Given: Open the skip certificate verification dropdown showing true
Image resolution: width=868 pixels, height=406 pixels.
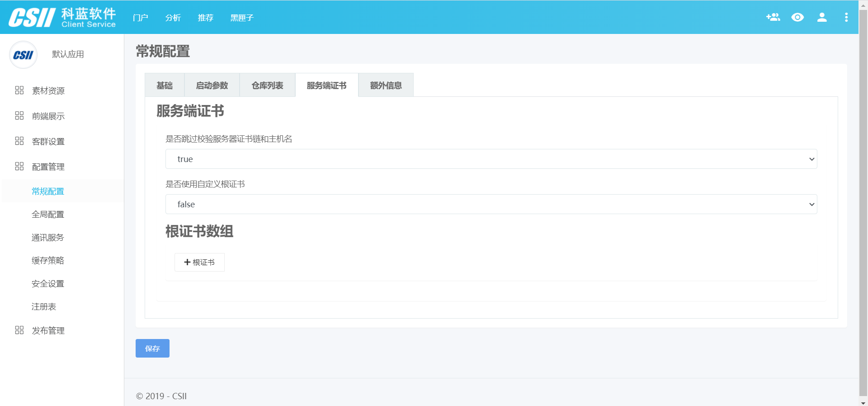Looking at the screenshot, I should pos(491,159).
